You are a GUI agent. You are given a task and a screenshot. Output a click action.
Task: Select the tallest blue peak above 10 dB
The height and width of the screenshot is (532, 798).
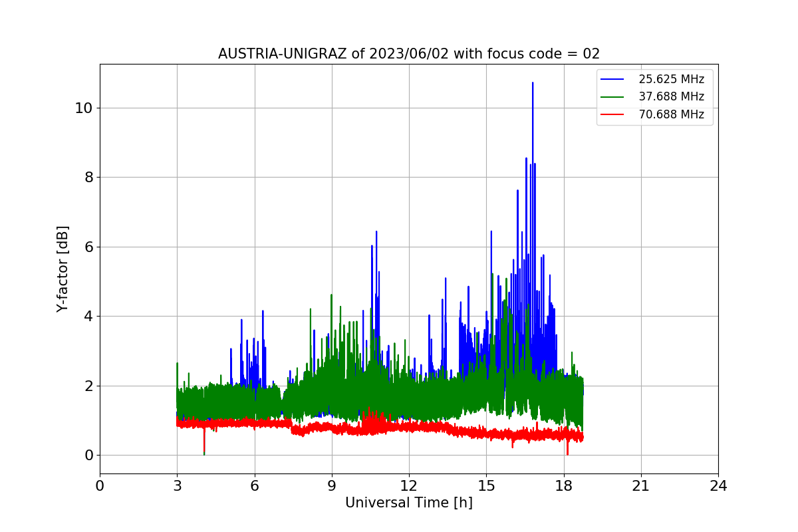533,84
